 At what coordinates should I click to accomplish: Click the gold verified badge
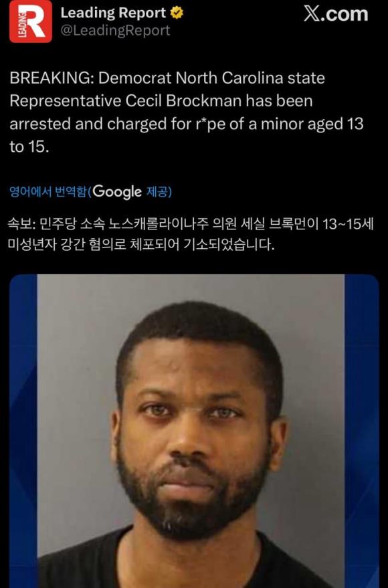[x=177, y=13]
